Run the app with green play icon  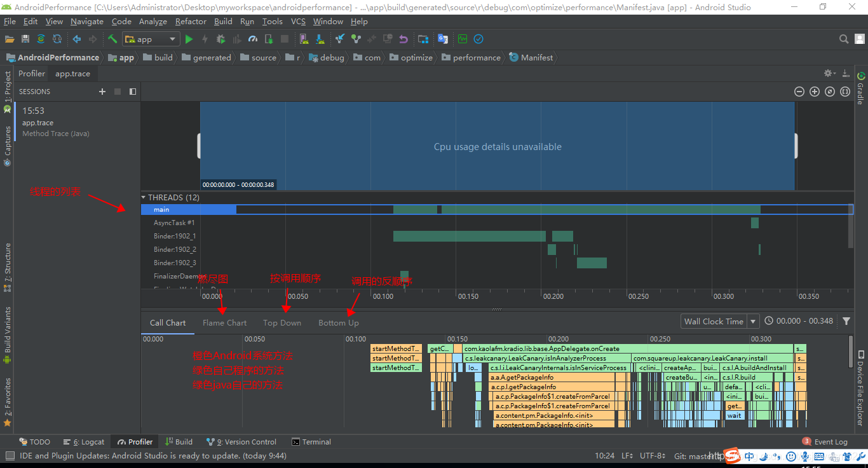click(x=189, y=39)
